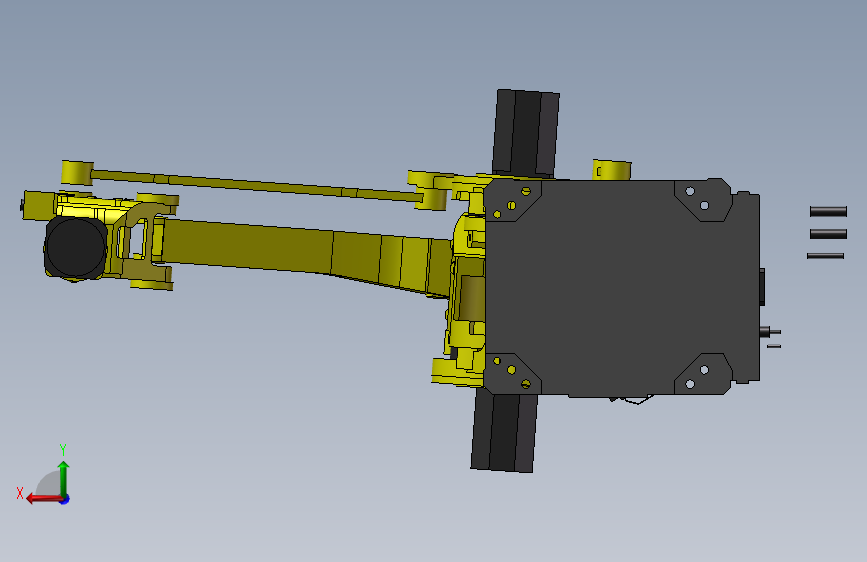Image resolution: width=867 pixels, height=562 pixels.
Task: Select the black rail above the gray box
Action: click(x=525, y=133)
